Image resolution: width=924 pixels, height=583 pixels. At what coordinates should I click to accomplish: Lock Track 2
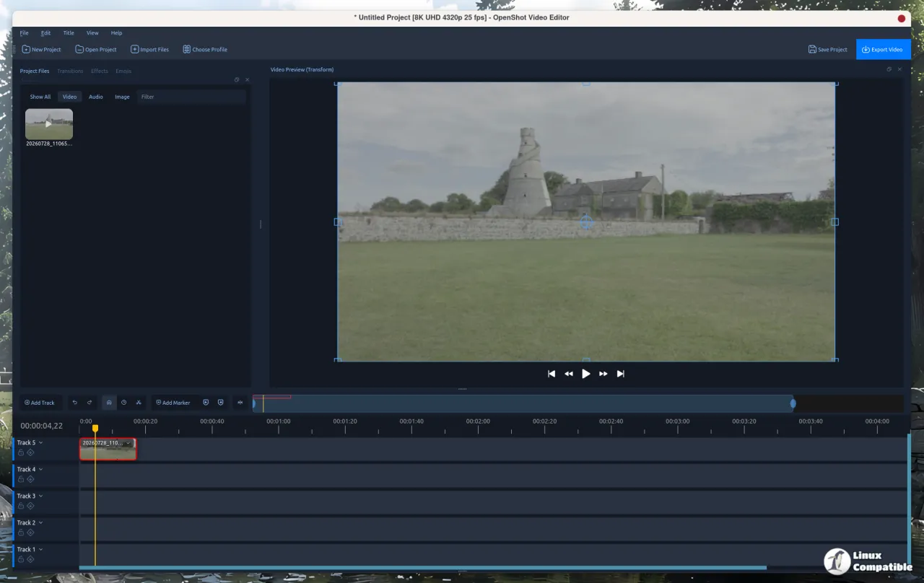click(21, 532)
